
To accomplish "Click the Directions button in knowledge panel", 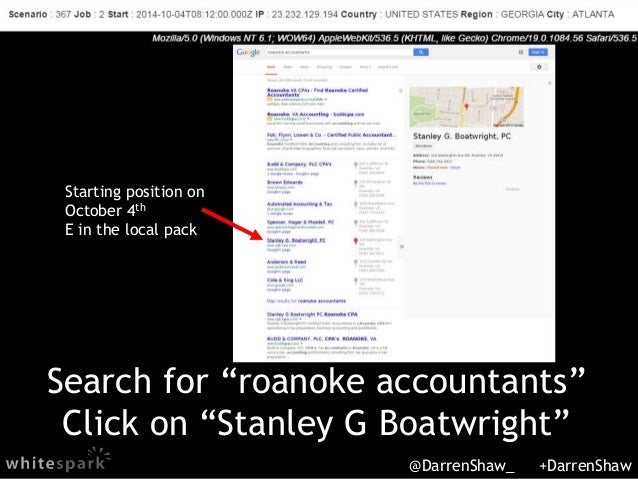I will pos(423,146).
